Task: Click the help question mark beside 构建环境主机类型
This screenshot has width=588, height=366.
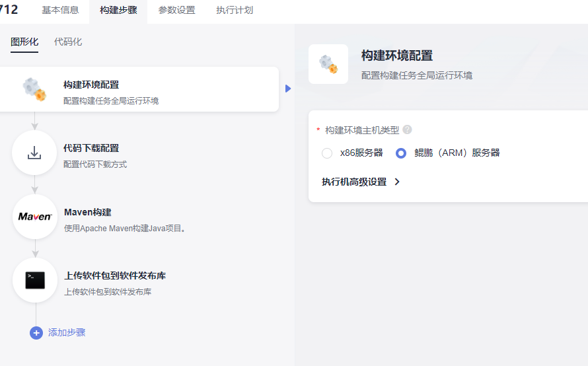Action: 407,129
